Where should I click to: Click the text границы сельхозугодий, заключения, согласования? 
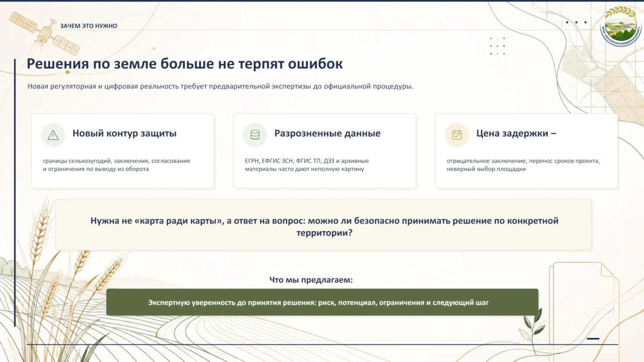[x=116, y=161]
